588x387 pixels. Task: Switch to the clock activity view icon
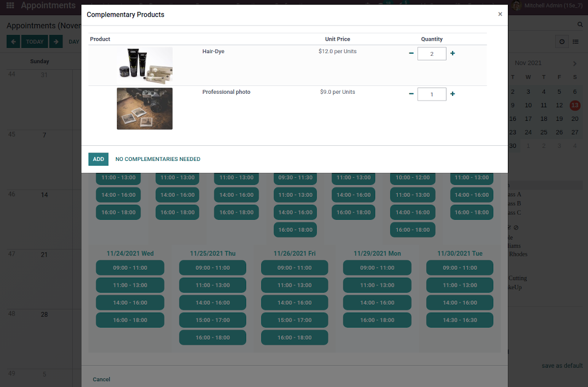(x=562, y=42)
